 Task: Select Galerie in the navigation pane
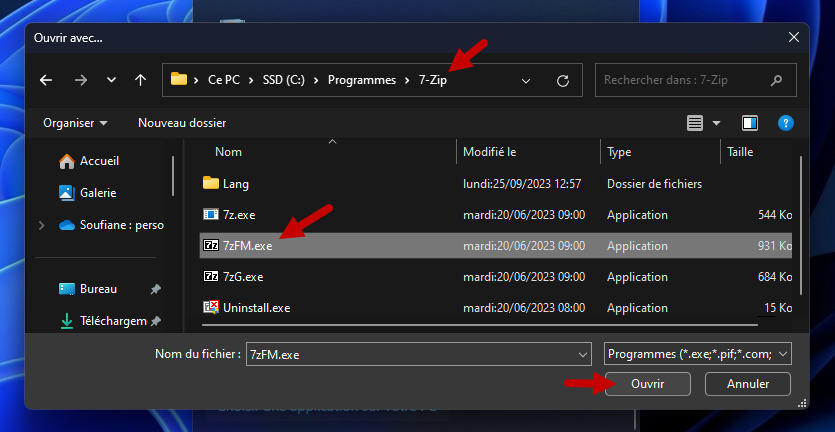98,193
